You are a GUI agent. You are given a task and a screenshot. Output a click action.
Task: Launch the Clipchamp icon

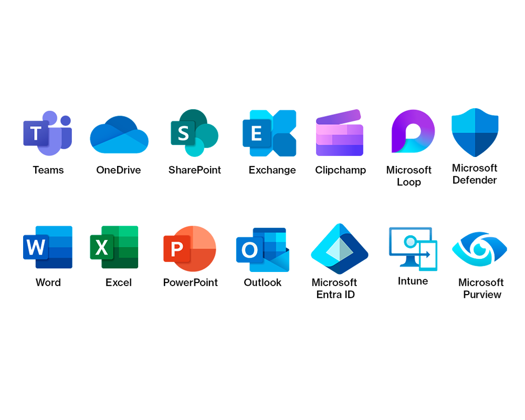(340, 133)
